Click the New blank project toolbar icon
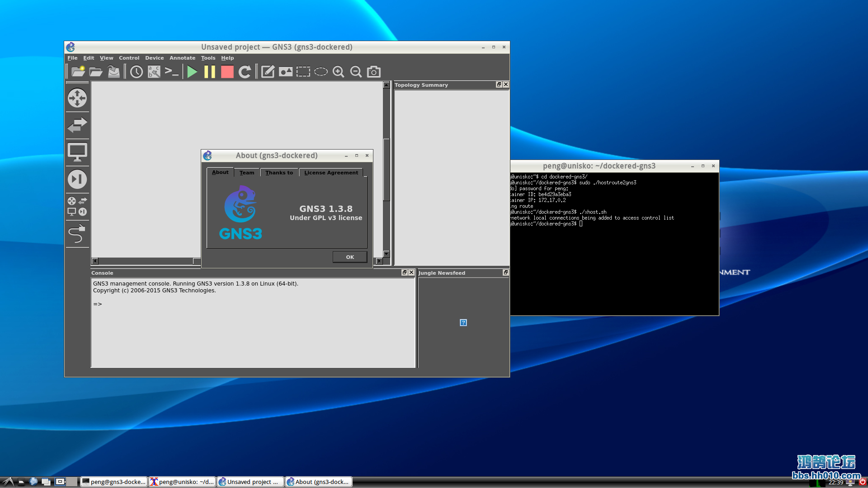 point(78,71)
